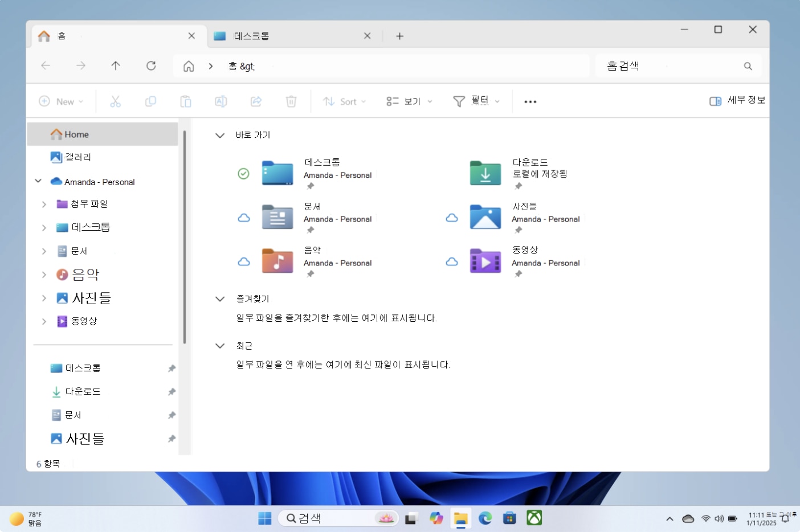Open the New menu
The image size is (800, 532).
[x=62, y=101]
